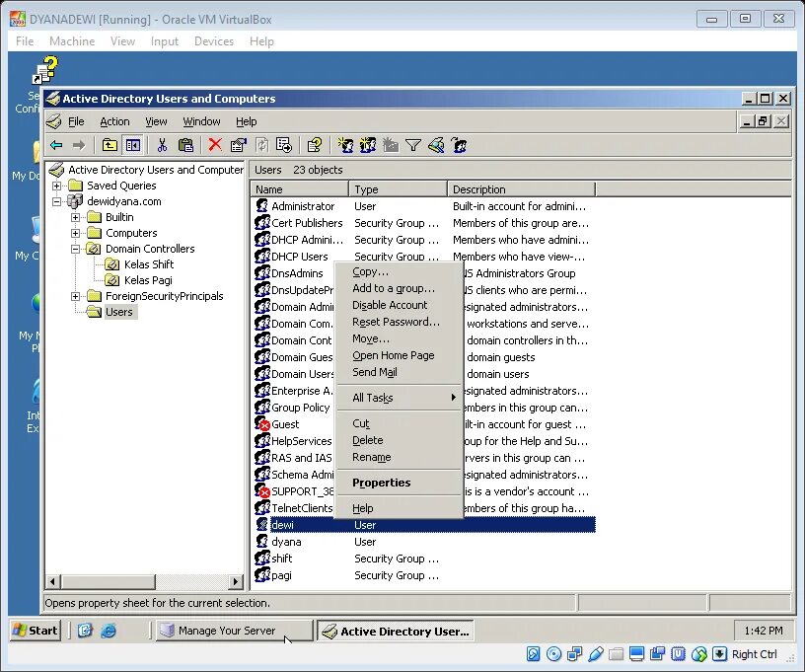Click the Help toolbar icon with question mark
This screenshot has height=672, width=805.
click(314, 146)
